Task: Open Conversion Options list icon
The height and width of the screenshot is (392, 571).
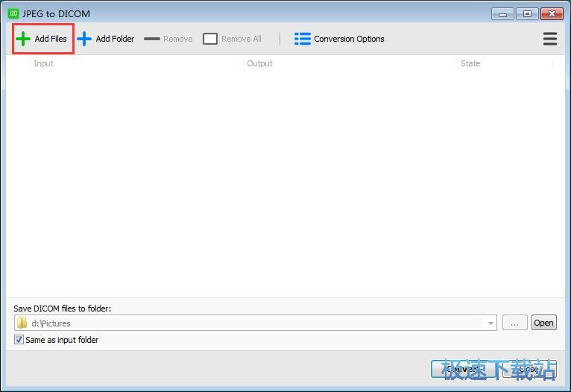Action: (302, 39)
